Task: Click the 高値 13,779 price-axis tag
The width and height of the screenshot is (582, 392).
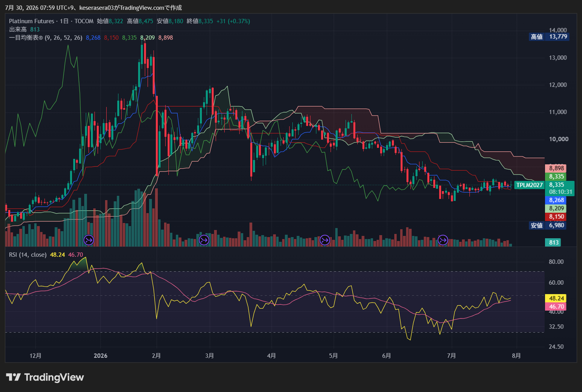Action: [x=549, y=37]
